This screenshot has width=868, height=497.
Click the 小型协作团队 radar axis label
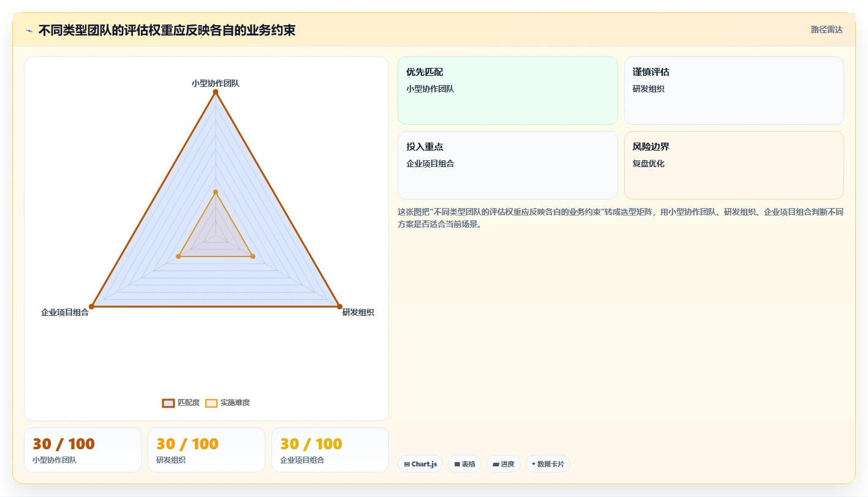coord(216,83)
